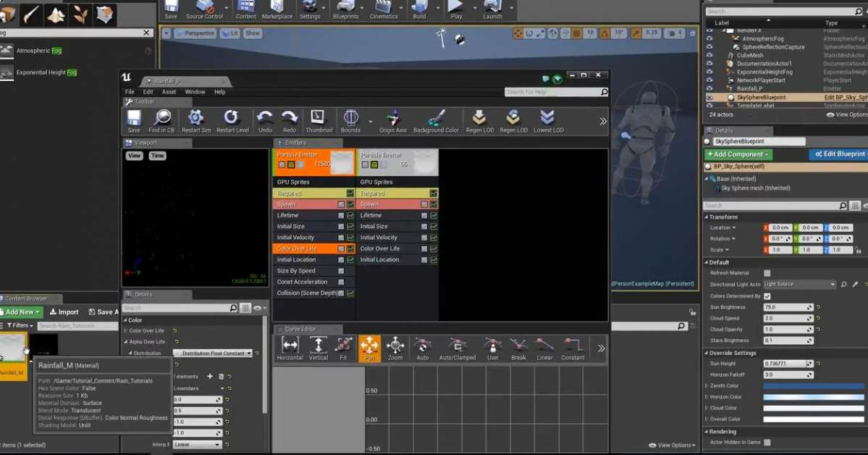Open the Distribution Float Constant dropdown
This screenshot has width=868, height=455.
pos(214,353)
